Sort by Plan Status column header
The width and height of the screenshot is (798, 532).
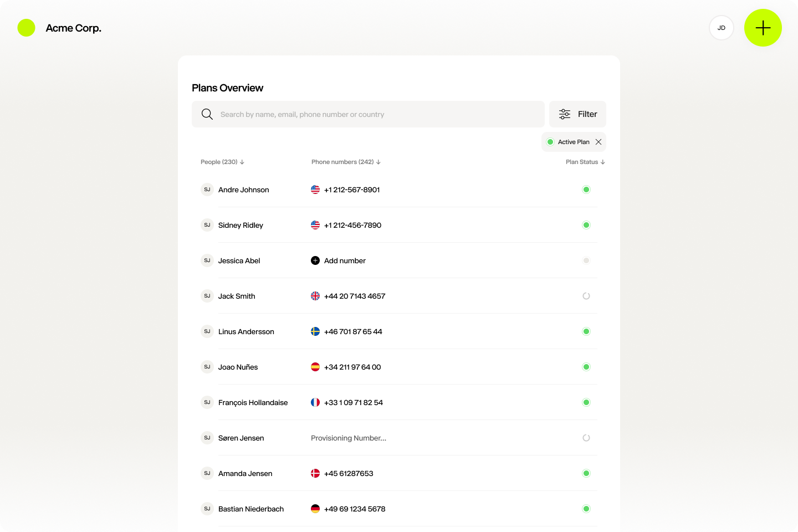585,162
